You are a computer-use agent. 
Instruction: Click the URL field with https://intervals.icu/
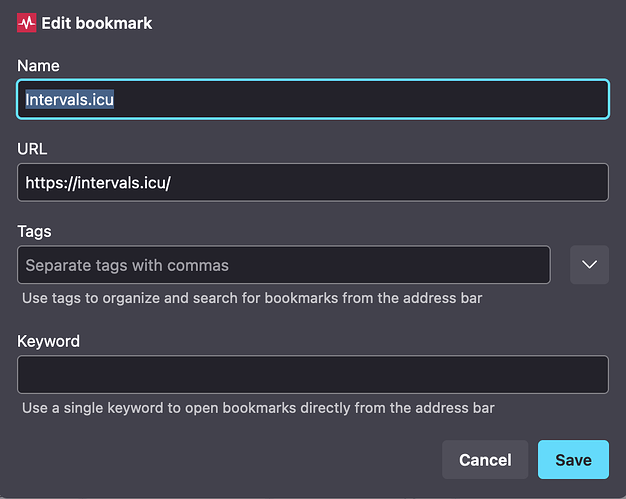click(313, 182)
